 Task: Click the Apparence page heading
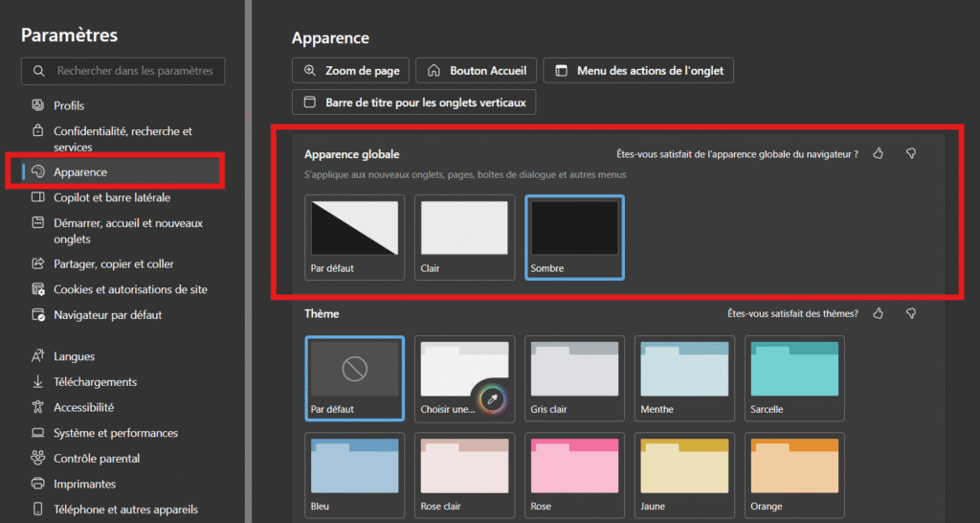(x=330, y=38)
